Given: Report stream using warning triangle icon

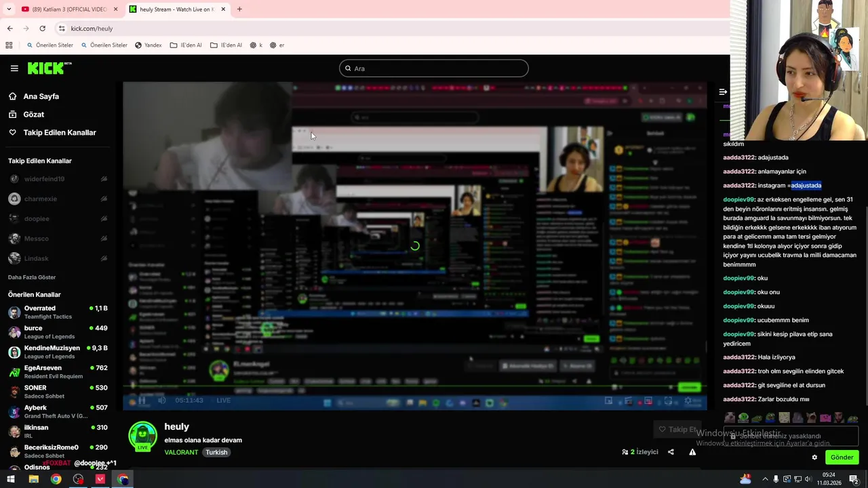Looking at the screenshot, I should point(692,452).
